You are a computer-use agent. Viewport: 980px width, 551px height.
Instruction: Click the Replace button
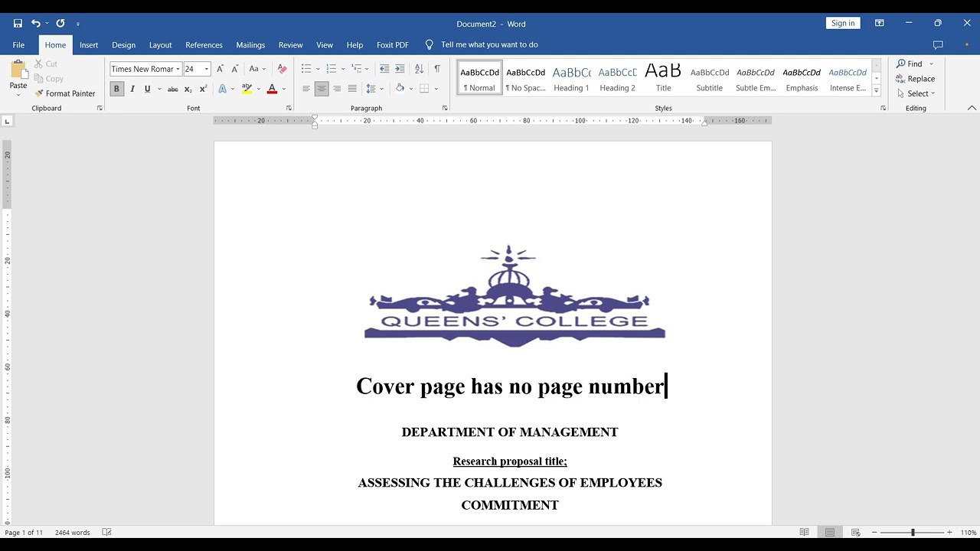click(x=916, y=79)
